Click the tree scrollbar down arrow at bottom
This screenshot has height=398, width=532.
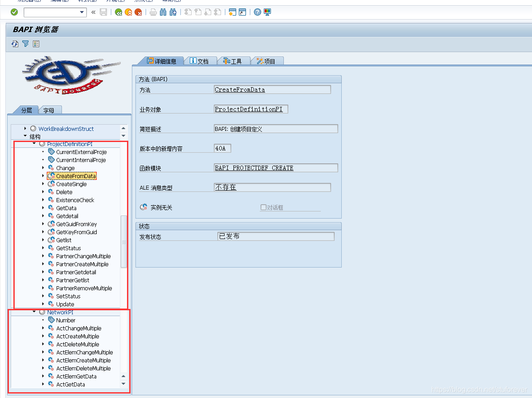coord(123,384)
